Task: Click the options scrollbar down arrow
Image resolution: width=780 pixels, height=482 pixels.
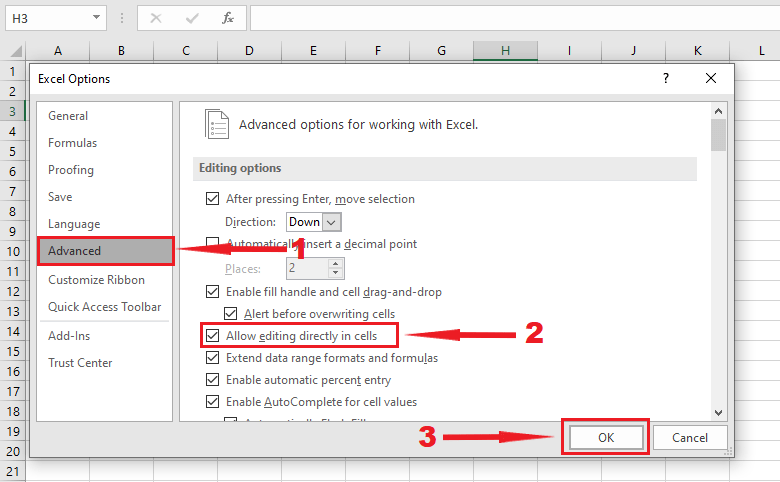Action: coord(718,412)
